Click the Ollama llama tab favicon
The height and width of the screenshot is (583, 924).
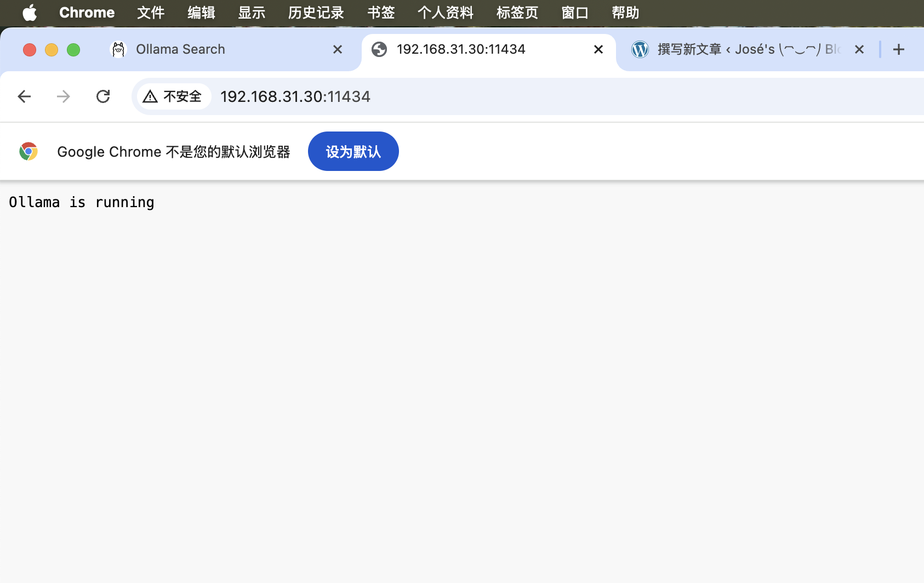118,49
